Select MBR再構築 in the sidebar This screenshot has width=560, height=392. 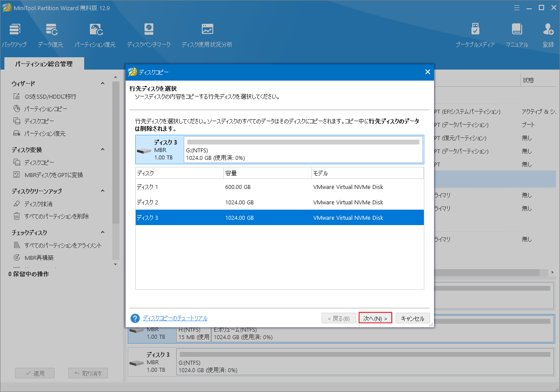point(33,258)
